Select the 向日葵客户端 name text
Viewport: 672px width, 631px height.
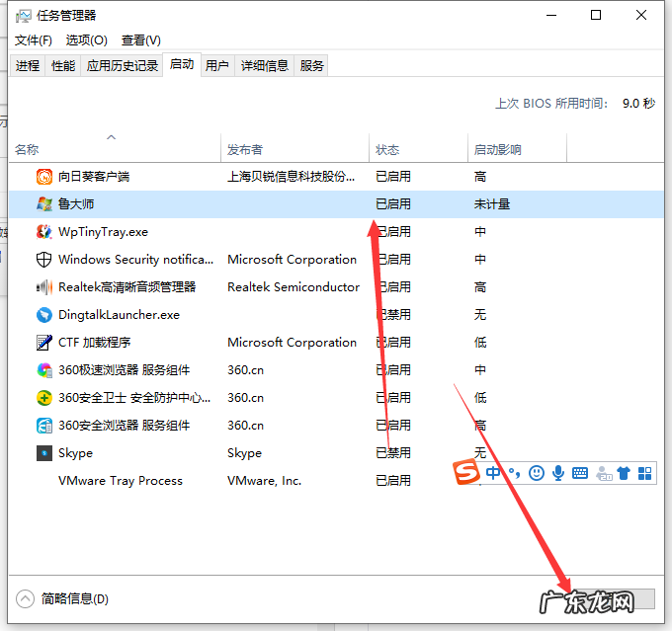[94, 177]
